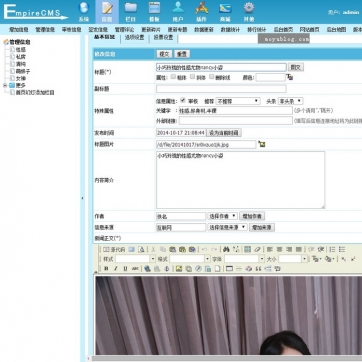Screen dimensions: 362x362
Task: Open the 商城 (Shop) icon in top navigation
Action: point(225,11)
